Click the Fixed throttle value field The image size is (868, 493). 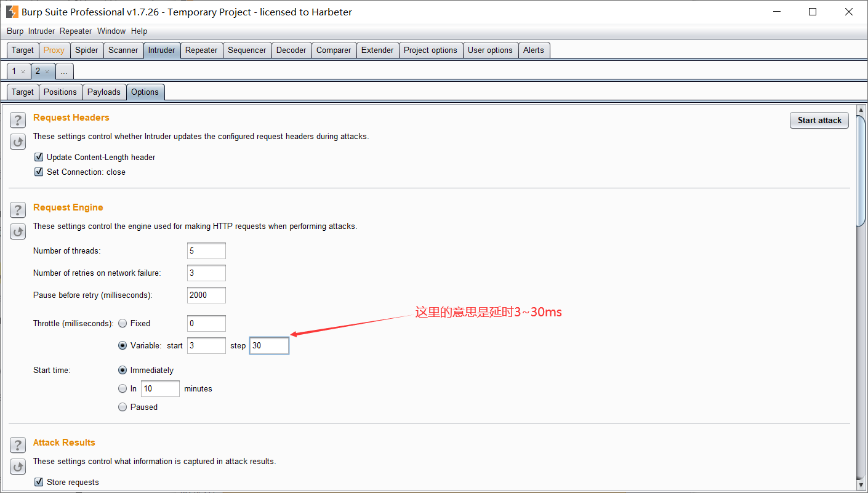(206, 323)
